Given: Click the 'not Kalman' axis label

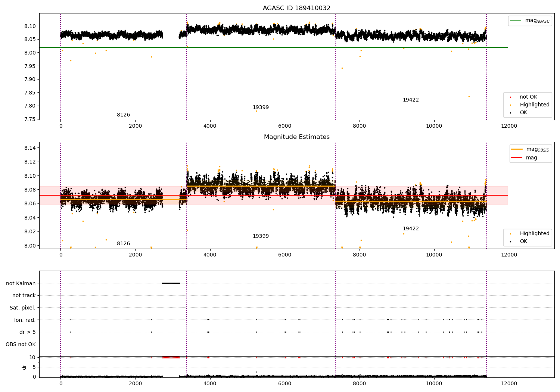Looking at the screenshot, I should (x=21, y=283).
